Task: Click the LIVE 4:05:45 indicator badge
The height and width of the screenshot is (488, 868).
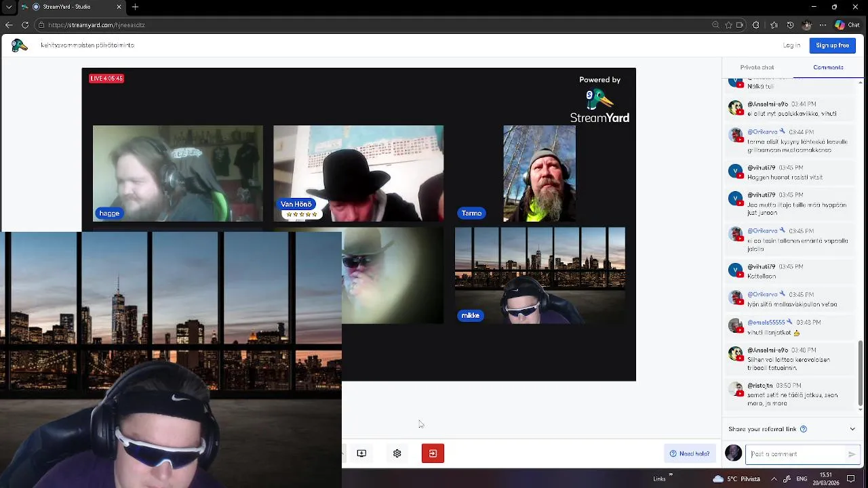Action: point(106,79)
